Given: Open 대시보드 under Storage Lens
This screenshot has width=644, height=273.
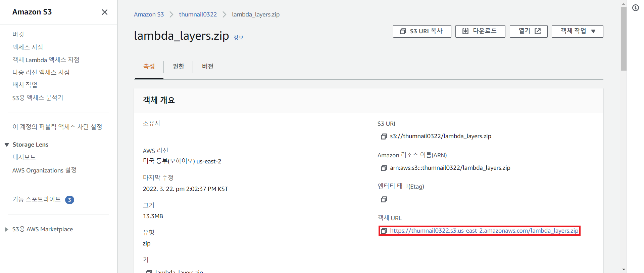Looking at the screenshot, I should (24, 157).
